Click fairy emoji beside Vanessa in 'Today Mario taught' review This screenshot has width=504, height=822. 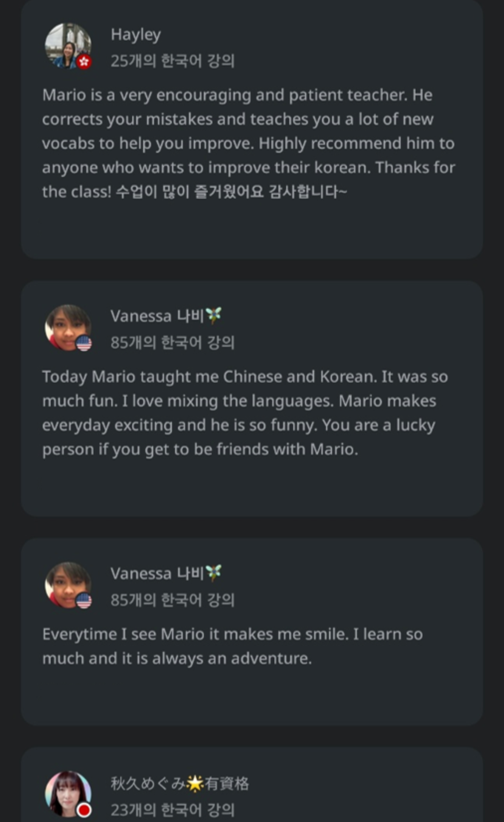pos(213,315)
